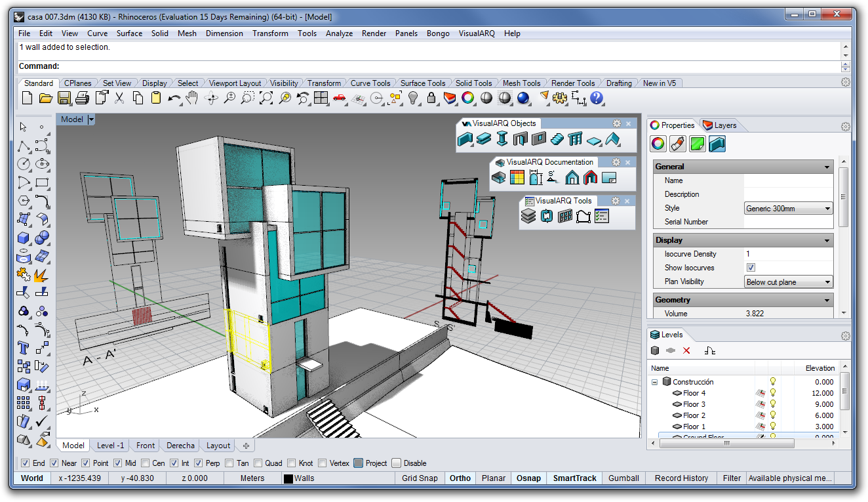Click the Zoom Extents icon
This screenshot has height=502, width=868.
[266, 98]
